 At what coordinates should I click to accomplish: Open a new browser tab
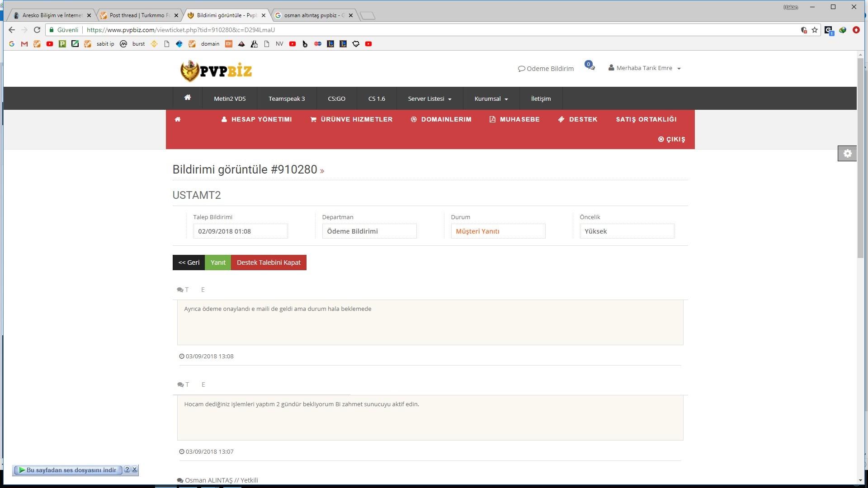click(368, 16)
